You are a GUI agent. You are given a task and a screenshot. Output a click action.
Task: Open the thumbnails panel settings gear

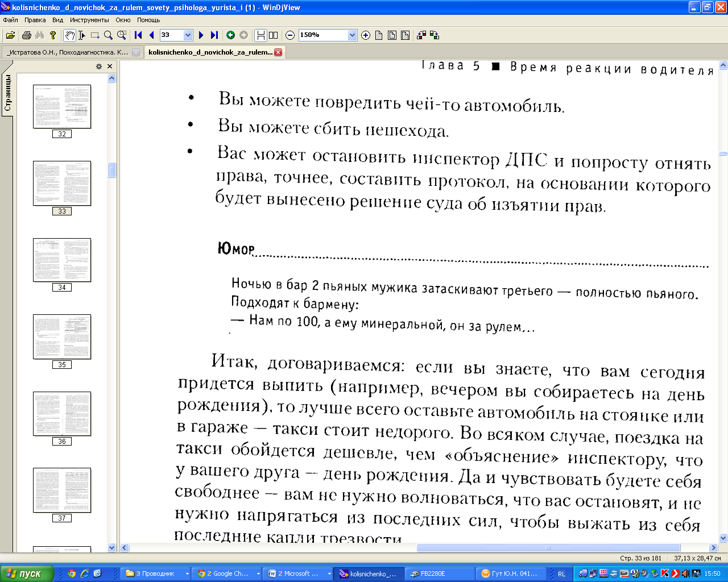coord(99,66)
